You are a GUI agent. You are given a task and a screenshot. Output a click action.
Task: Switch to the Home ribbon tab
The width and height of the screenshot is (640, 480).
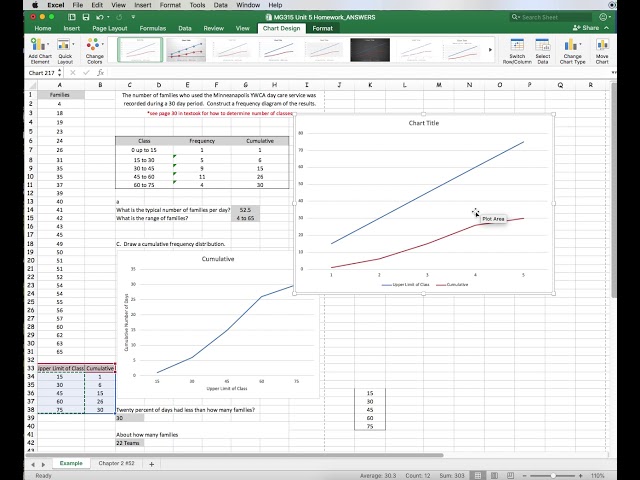(43, 28)
